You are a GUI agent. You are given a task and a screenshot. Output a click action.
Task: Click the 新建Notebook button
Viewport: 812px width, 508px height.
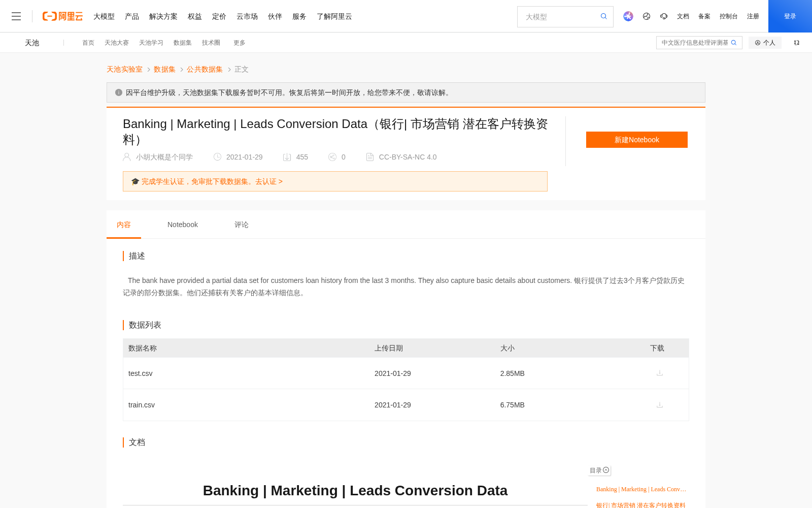point(637,140)
